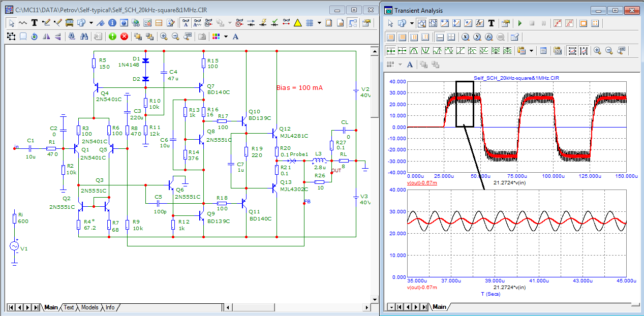Screen dimensions: 644x316
Task: Toggle the X-axis scale magnifier button
Action: [x=465, y=37]
